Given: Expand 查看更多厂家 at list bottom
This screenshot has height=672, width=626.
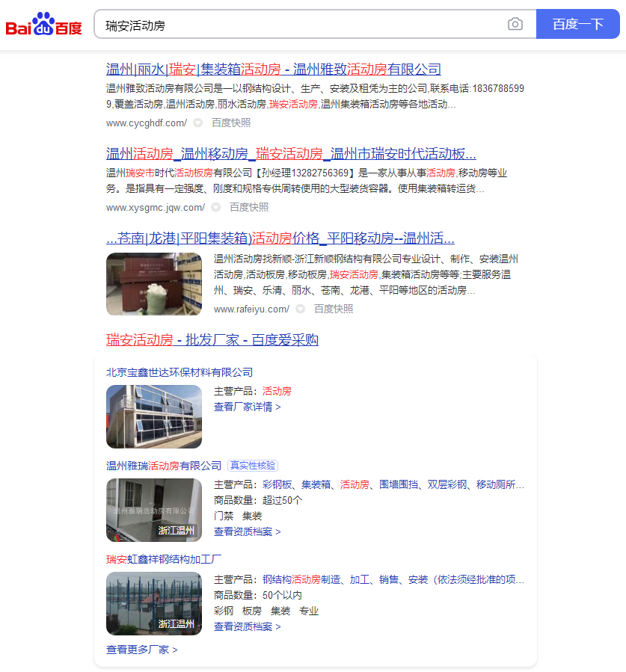Looking at the screenshot, I should tap(141, 650).
